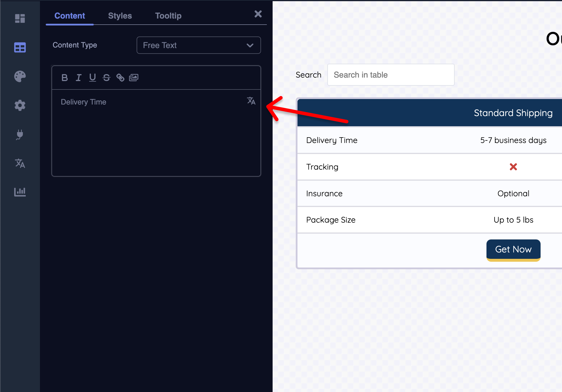Toggle strikethrough formatting in text editor
The width and height of the screenshot is (562, 392).
(x=106, y=78)
